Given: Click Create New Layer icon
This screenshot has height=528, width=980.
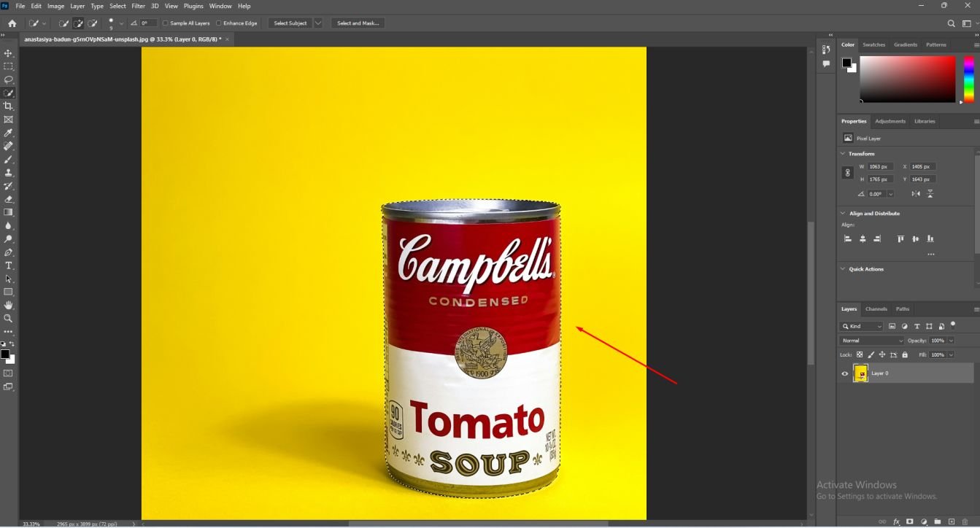Looking at the screenshot, I should click(x=952, y=522).
